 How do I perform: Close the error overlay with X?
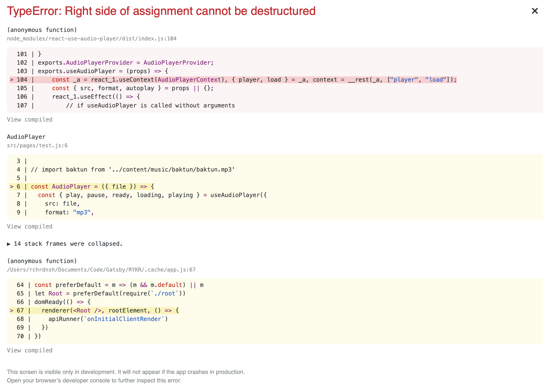pos(535,11)
